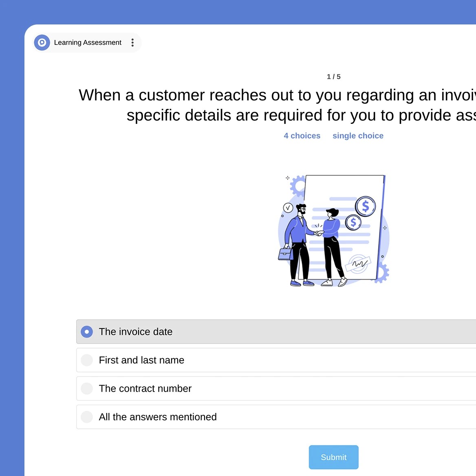This screenshot has width=476, height=476.
Task: Click the '4 choices' tag
Action: pos(302,136)
